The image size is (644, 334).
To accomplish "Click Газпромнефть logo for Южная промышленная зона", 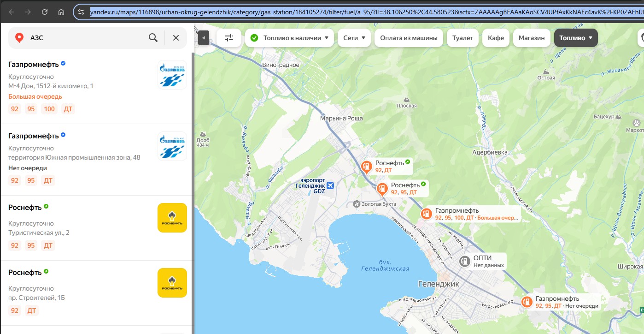I will pyautogui.click(x=172, y=146).
